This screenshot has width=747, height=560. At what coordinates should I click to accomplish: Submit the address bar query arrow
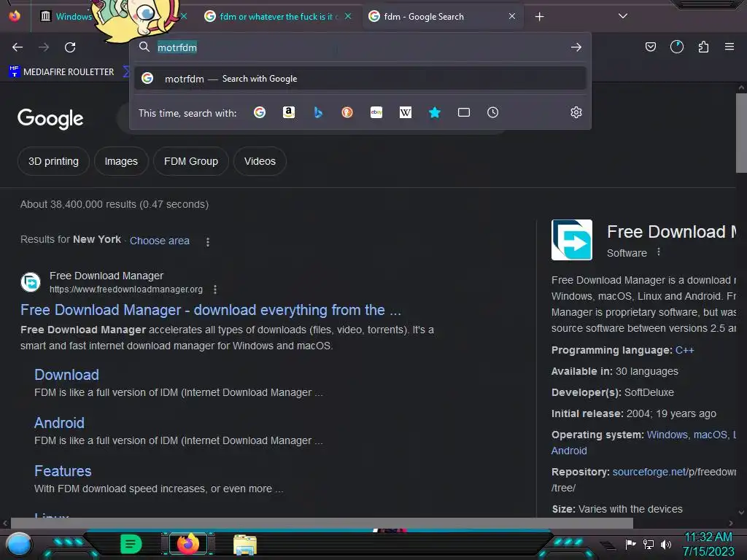pyautogui.click(x=576, y=47)
